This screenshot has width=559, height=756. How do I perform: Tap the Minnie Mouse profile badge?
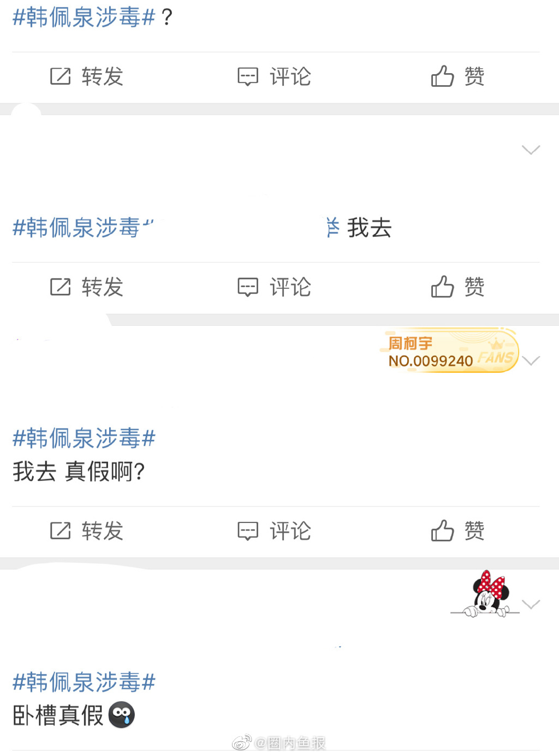(x=485, y=593)
